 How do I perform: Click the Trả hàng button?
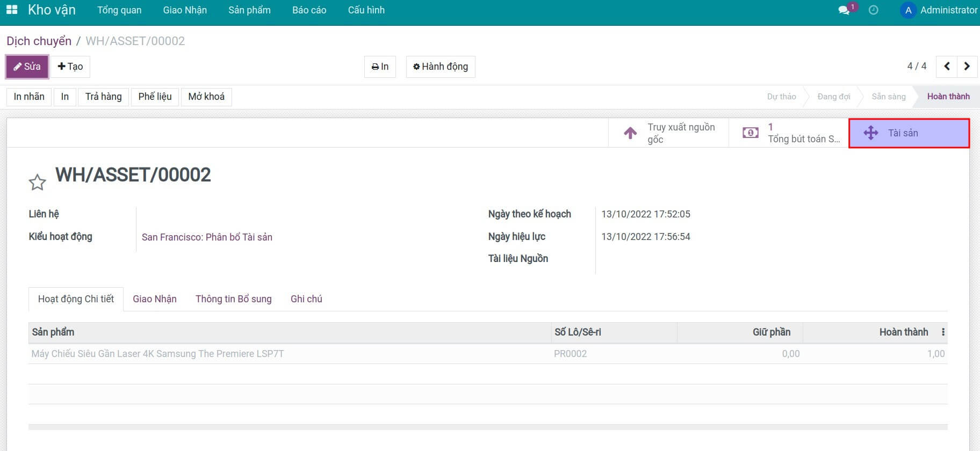pos(103,97)
